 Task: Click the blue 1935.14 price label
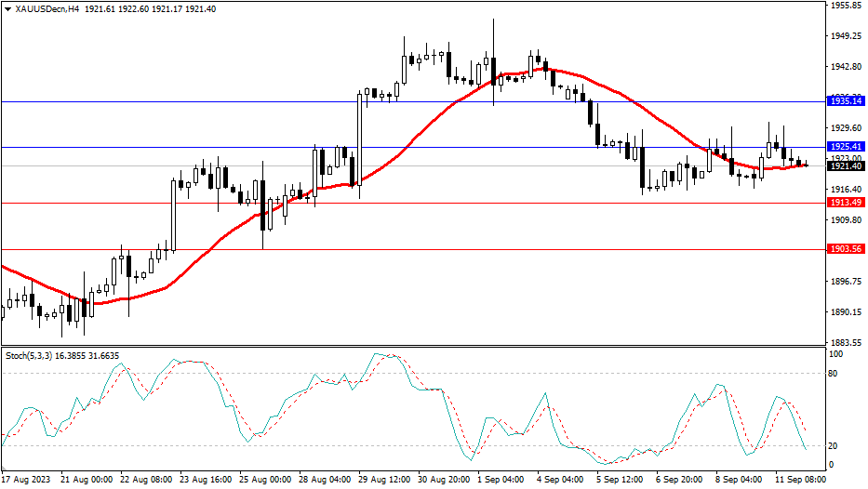pyautogui.click(x=846, y=100)
